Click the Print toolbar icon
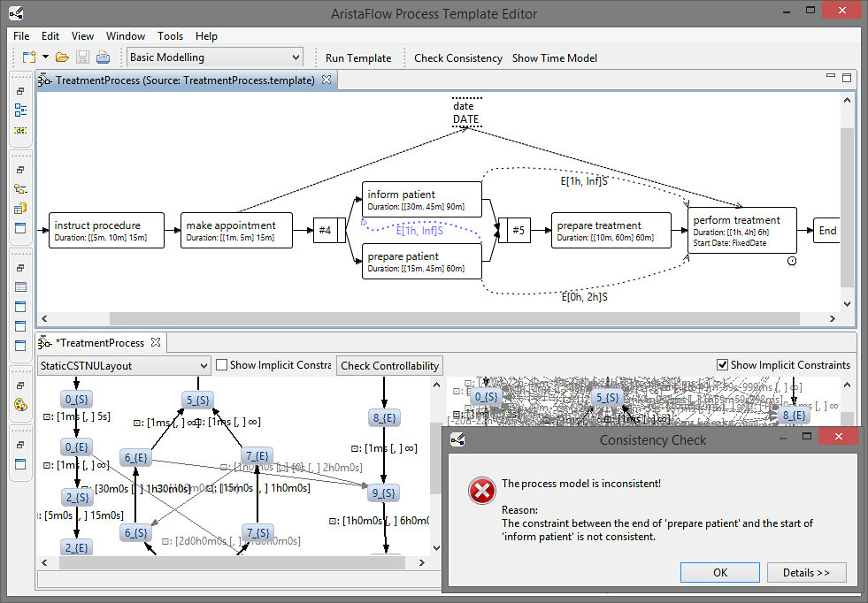The width and height of the screenshot is (868, 603). 103,57
